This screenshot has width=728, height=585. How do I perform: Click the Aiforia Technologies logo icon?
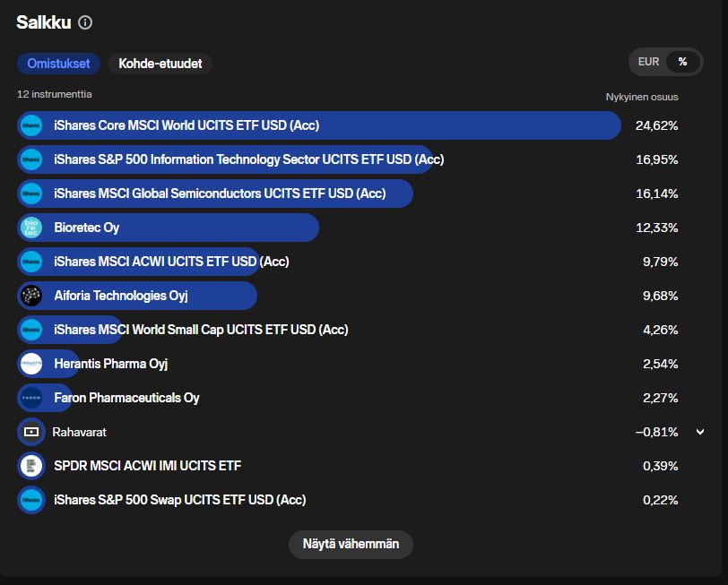pos(31,296)
